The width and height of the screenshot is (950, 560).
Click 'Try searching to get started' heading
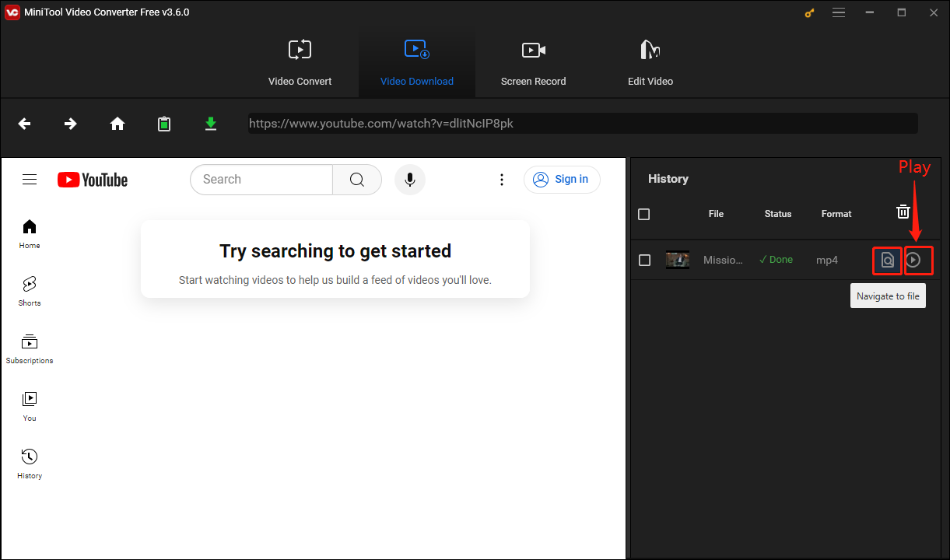[x=335, y=251]
